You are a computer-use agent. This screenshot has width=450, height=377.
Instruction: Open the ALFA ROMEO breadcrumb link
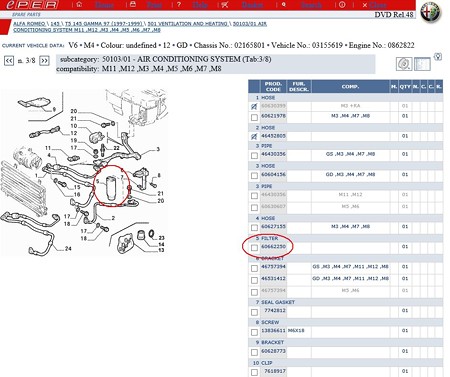click(x=29, y=24)
